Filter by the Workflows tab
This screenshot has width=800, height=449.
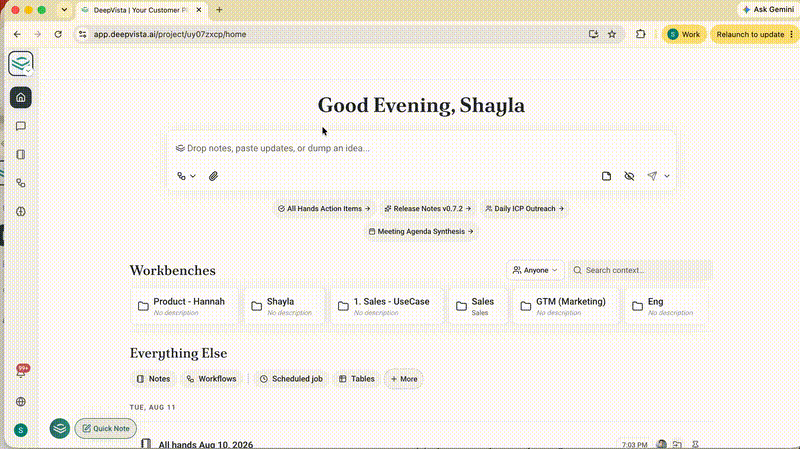click(x=211, y=379)
